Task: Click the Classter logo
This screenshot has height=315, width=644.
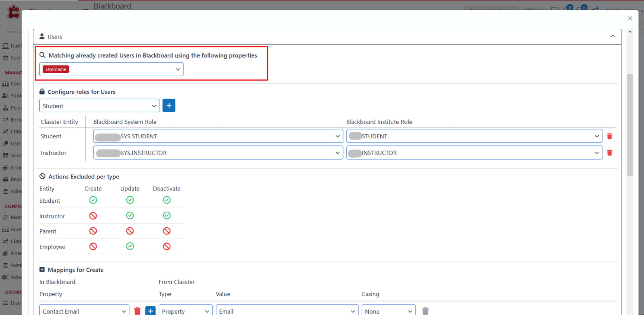Action: (x=14, y=12)
